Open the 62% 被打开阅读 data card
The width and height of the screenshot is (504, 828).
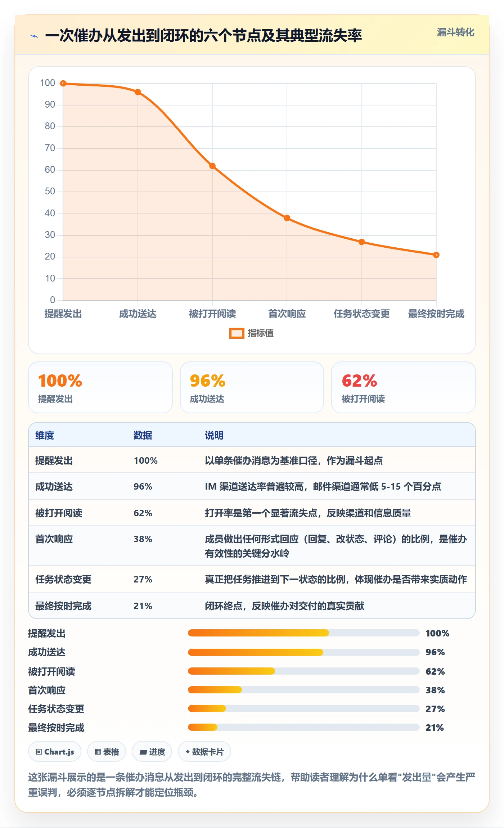click(x=404, y=387)
